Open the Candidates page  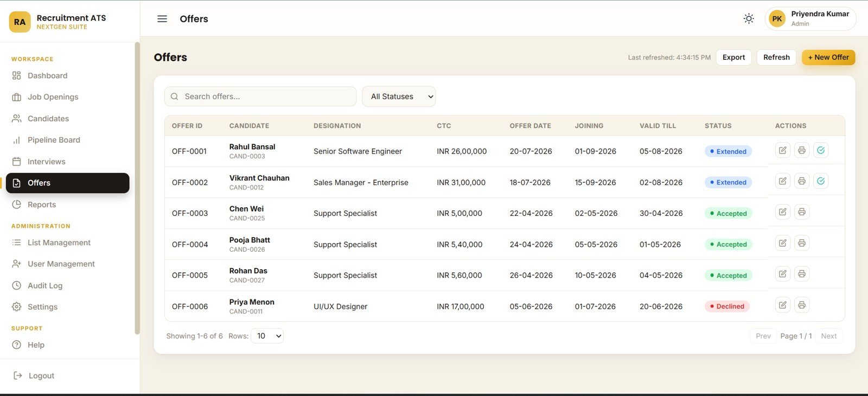click(68, 118)
